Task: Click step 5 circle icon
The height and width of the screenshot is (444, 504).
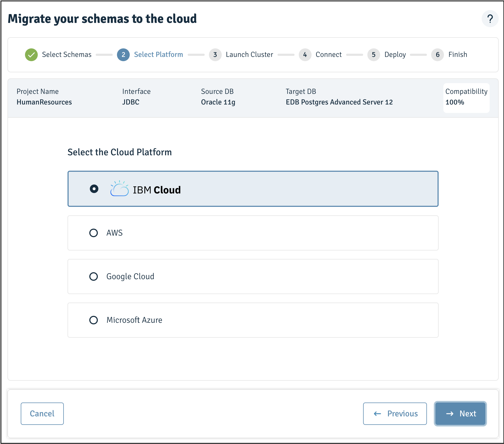Action: click(x=374, y=55)
